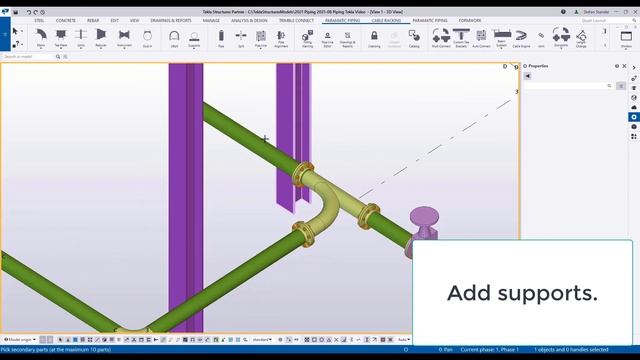
Task: Click the help question mark in title bar
Action: (x=563, y=12)
